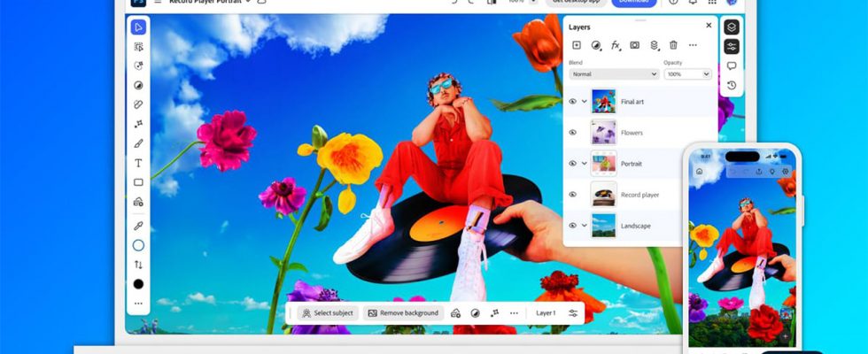The height and width of the screenshot is (354, 868).
Task: Select the Portrait layer thumbnail
Action: pos(603,163)
